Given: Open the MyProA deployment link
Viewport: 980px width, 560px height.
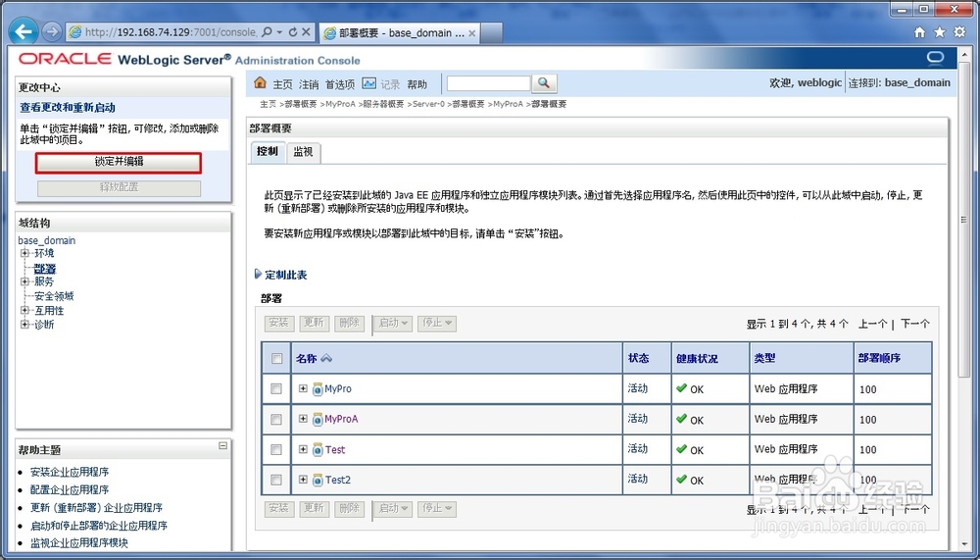Looking at the screenshot, I should point(341,419).
